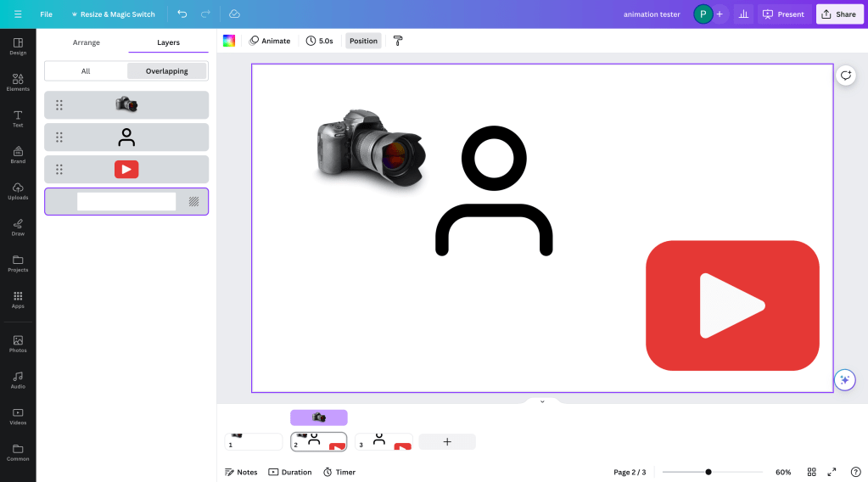Select the red play button on canvas

[x=732, y=305]
